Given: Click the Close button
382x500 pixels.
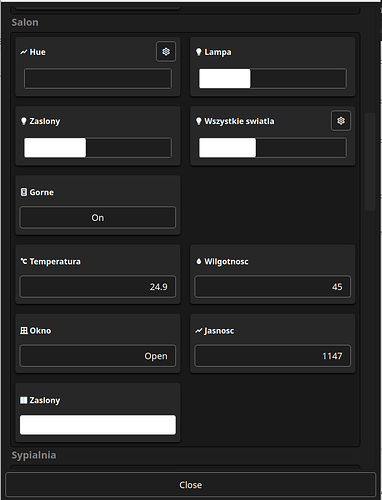Looking at the screenshot, I should tap(191, 485).
